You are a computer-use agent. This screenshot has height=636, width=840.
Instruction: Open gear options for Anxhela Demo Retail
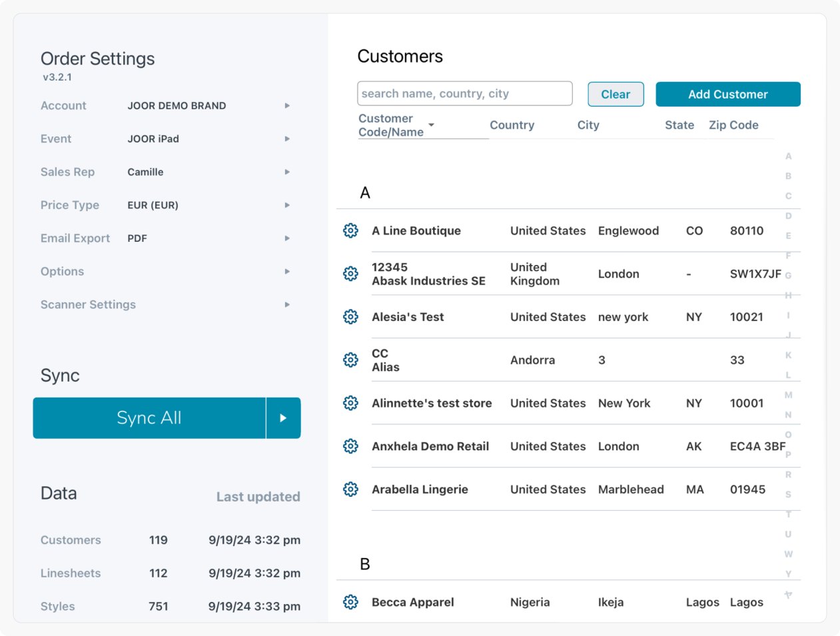tap(350, 446)
